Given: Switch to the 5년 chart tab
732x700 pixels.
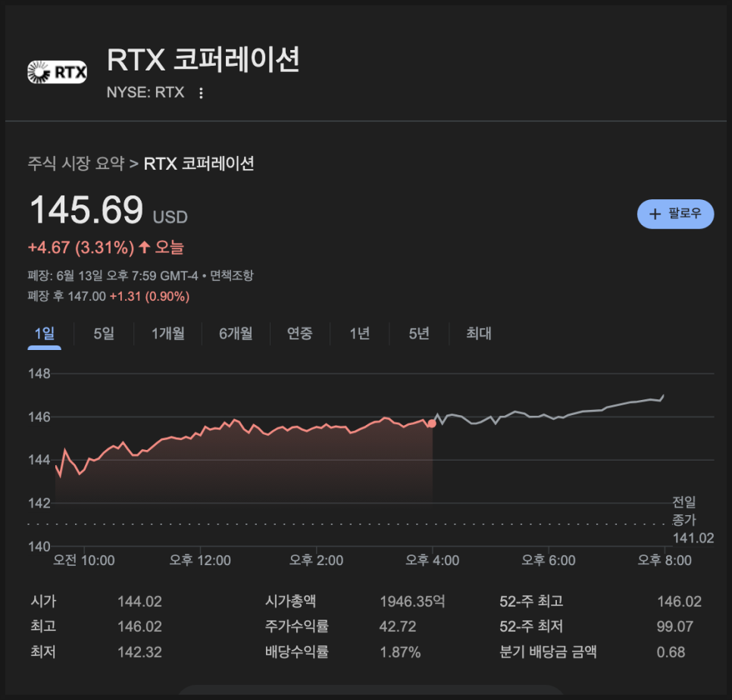Looking at the screenshot, I should coord(419,333).
